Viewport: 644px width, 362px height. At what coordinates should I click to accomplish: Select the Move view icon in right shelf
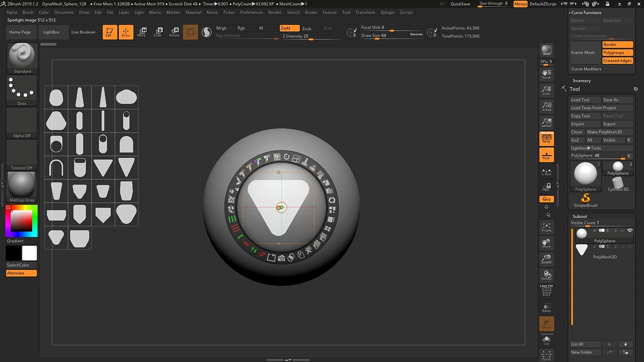pyautogui.click(x=546, y=243)
